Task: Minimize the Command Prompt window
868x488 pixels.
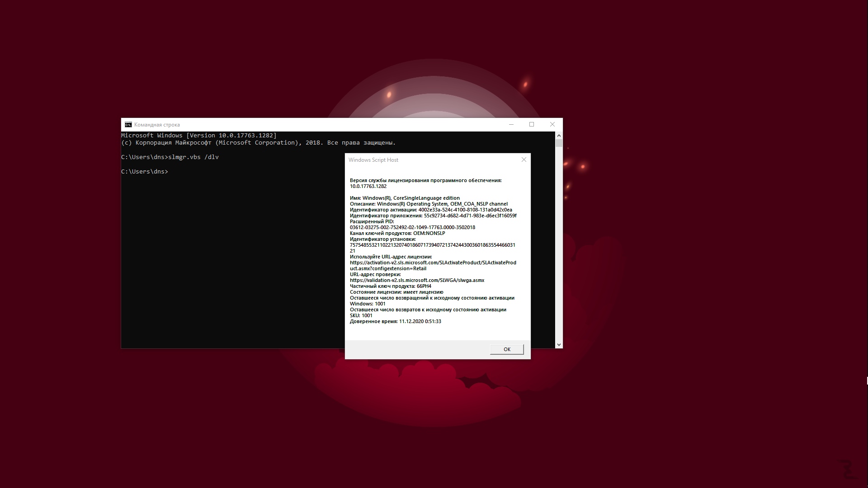Action: (511, 125)
